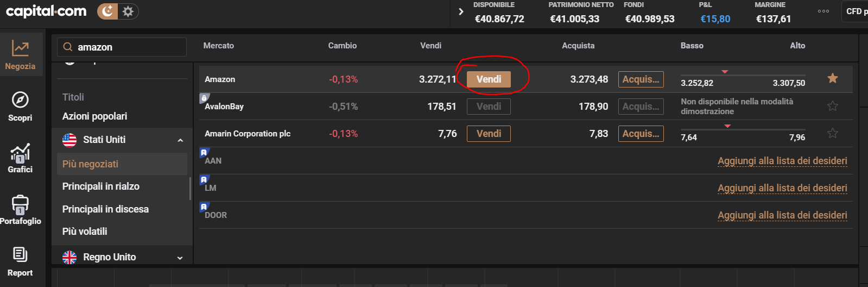Click Amazon sell price 3.272,11
The width and height of the screenshot is (868, 287).
(x=438, y=79)
